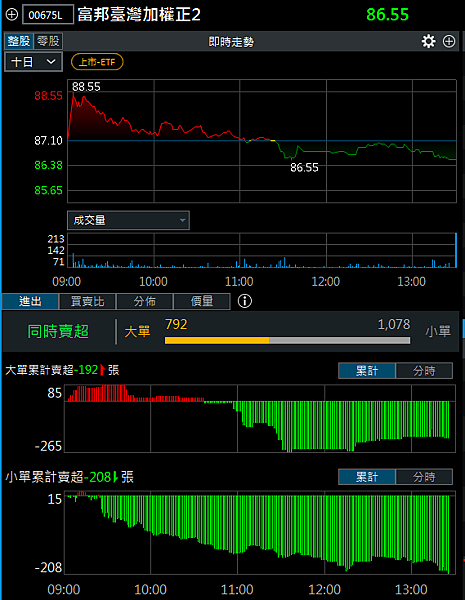Select the 整股 toggle
Image resolution: width=465 pixels, height=600 pixels.
click(19, 41)
